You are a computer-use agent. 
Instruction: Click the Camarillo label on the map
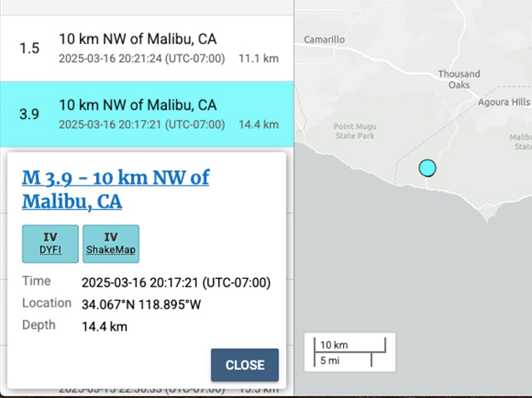click(x=324, y=40)
